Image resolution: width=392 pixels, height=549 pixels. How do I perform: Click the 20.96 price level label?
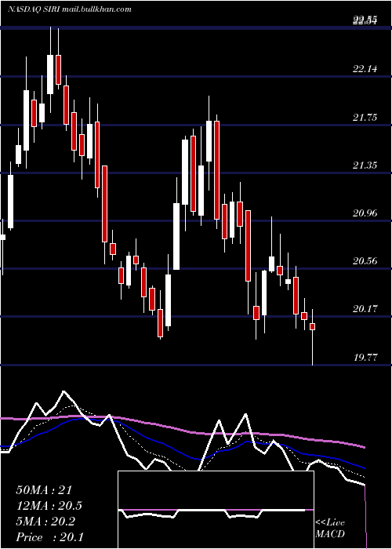pos(365,213)
